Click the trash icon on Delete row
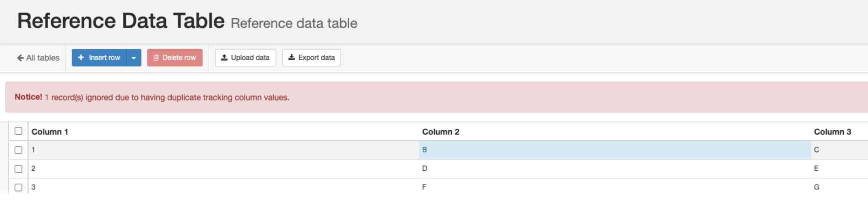Screen dimensions: 868x201 pyautogui.click(x=156, y=58)
